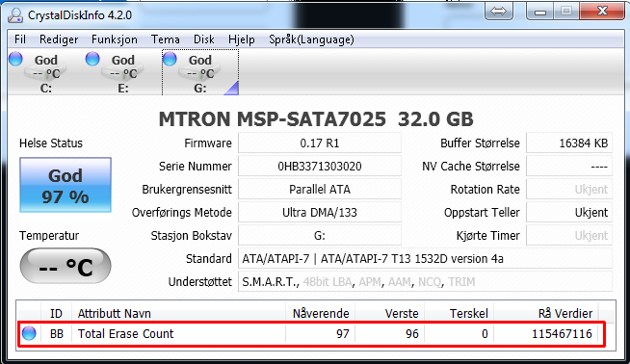Select the Total Erase Count attribute name

coord(125,333)
